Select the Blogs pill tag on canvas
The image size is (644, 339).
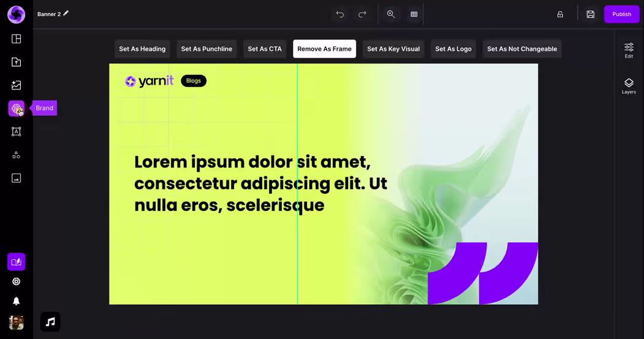pos(194,81)
